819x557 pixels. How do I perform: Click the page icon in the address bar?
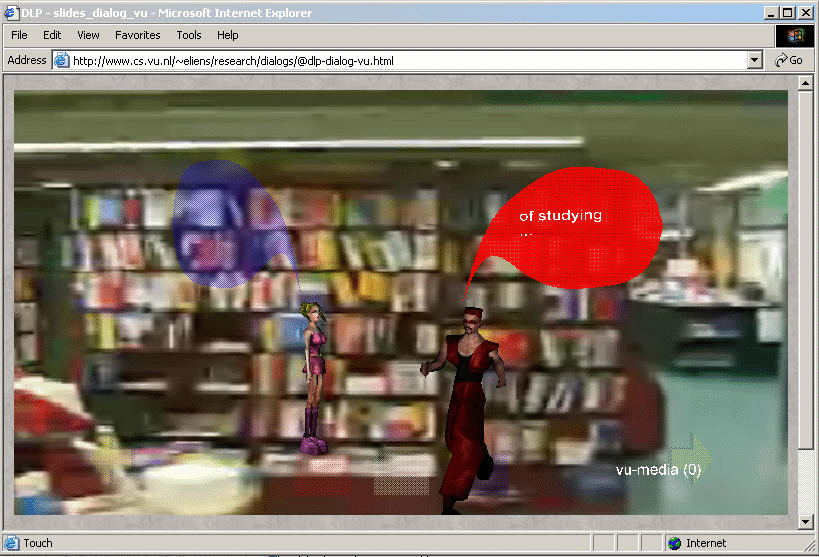tap(61, 60)
